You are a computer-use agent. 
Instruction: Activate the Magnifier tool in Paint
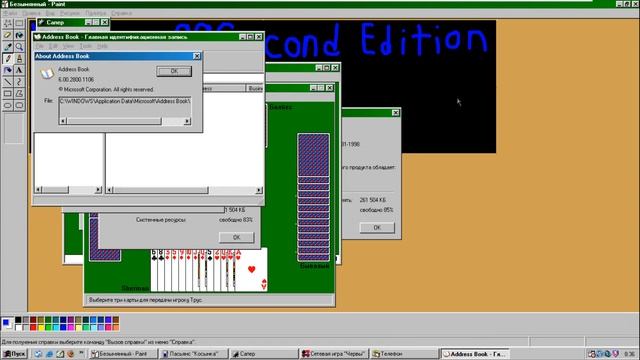click(x=19, y=47)
